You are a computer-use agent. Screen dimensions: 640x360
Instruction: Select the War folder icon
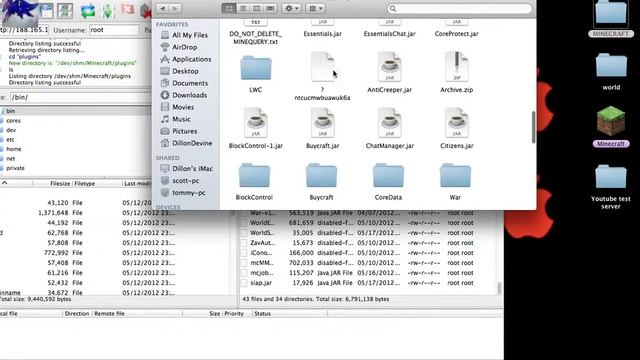coord(455,176)
